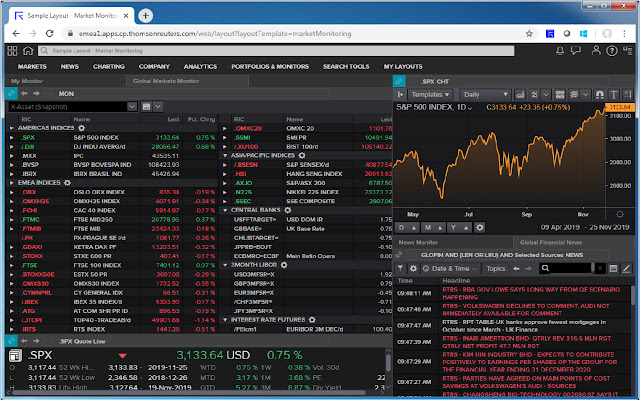Click the .FTSE RIC link

coord(29,265)
